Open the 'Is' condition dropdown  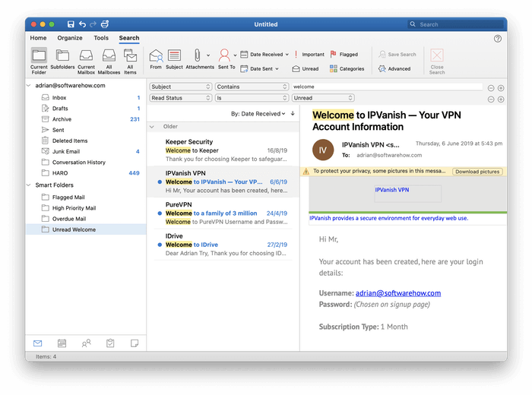252,98
